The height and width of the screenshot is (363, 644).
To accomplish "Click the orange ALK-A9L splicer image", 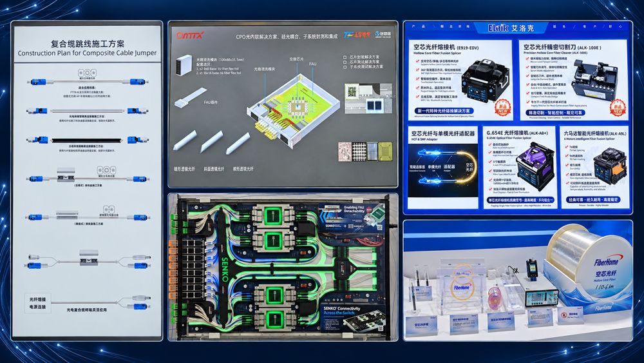I will [610, 166].
